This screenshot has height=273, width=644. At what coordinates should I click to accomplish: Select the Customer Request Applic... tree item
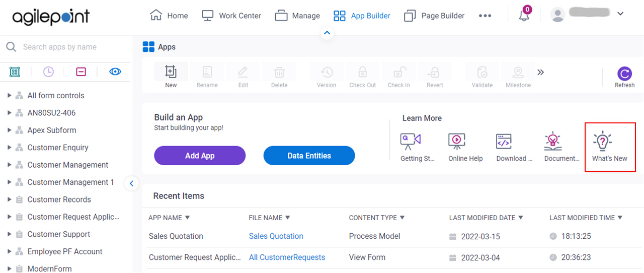(73, 217)
